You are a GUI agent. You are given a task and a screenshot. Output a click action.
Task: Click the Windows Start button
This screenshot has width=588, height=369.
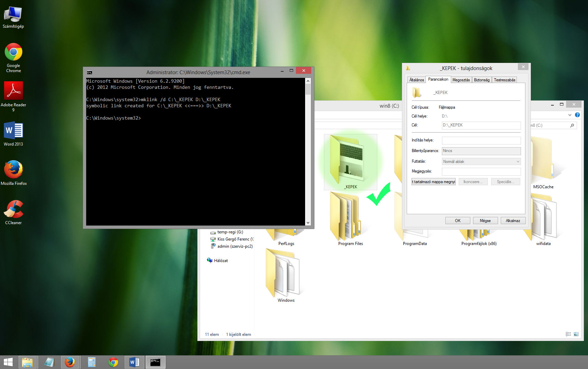click(x=8, y=362)
